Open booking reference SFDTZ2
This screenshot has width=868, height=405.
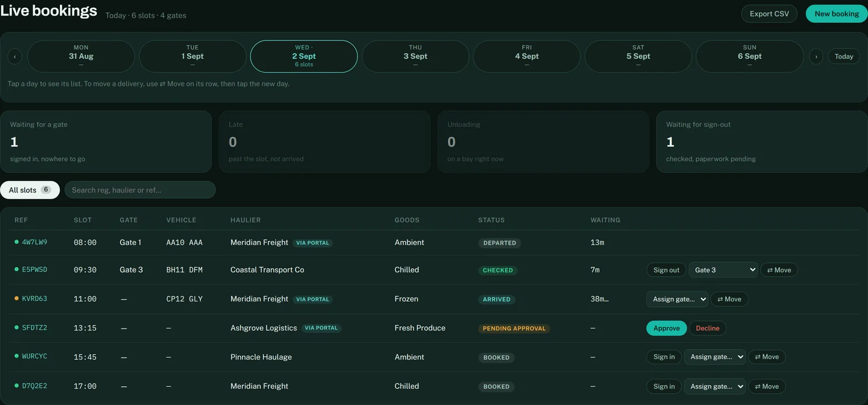[34, 327]
